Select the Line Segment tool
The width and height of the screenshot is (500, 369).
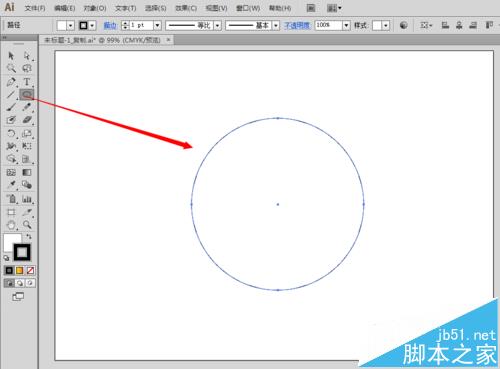pyautogui.click(x=11, y=95)
